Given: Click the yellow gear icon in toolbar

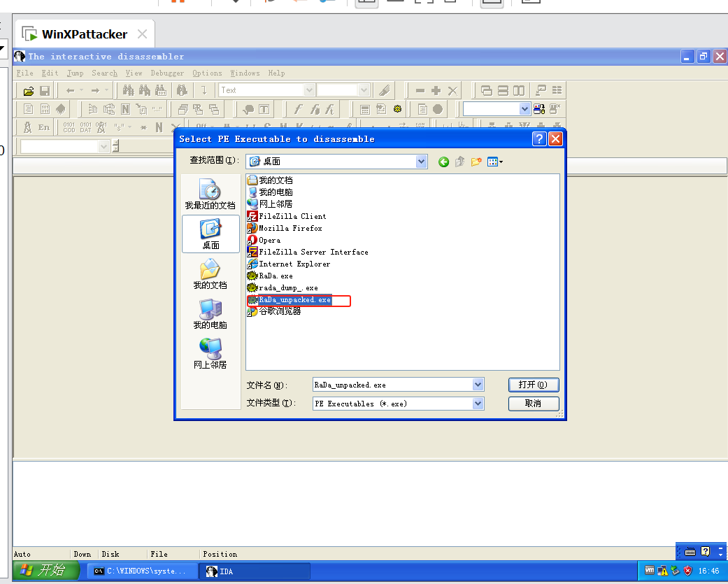Looking at the screenshot, I should click(x=397, y=109).
